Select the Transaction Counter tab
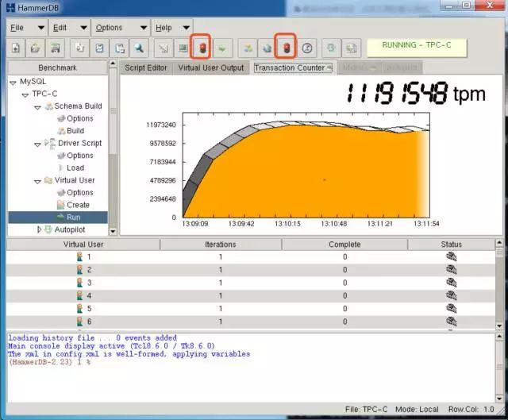 point(293,67)
